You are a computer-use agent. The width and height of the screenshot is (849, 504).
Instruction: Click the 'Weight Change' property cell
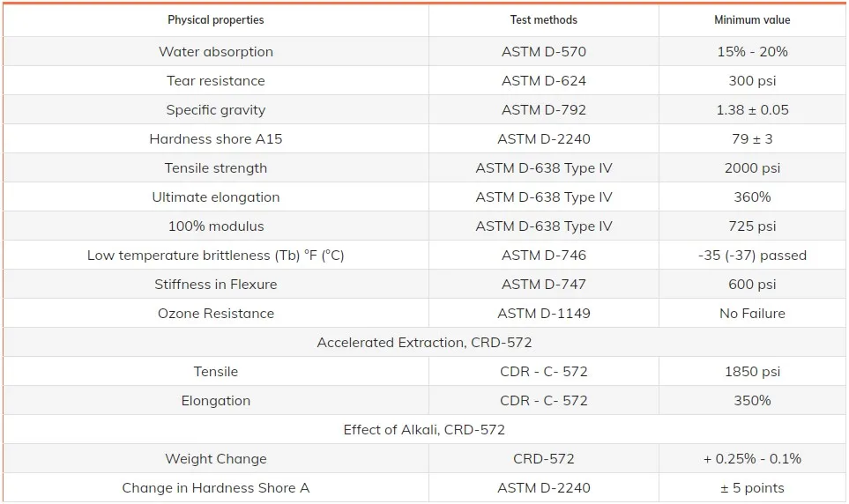pyautogui.click(x=216, y=459)
